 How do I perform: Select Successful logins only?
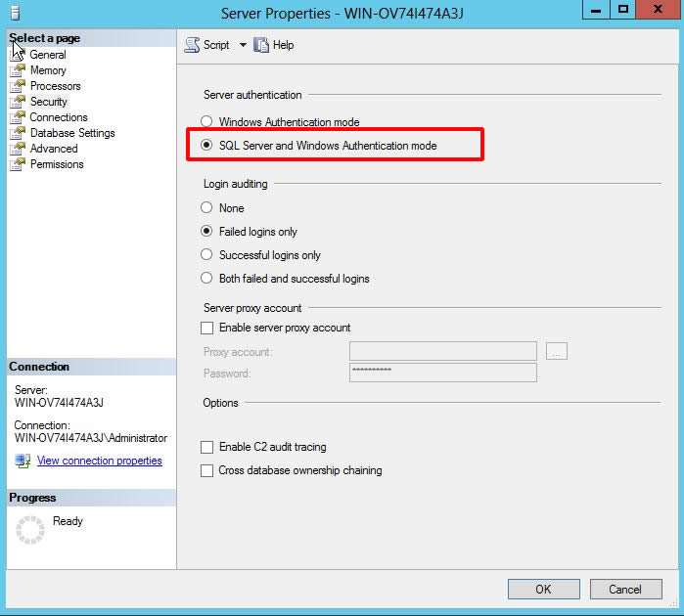206,254
